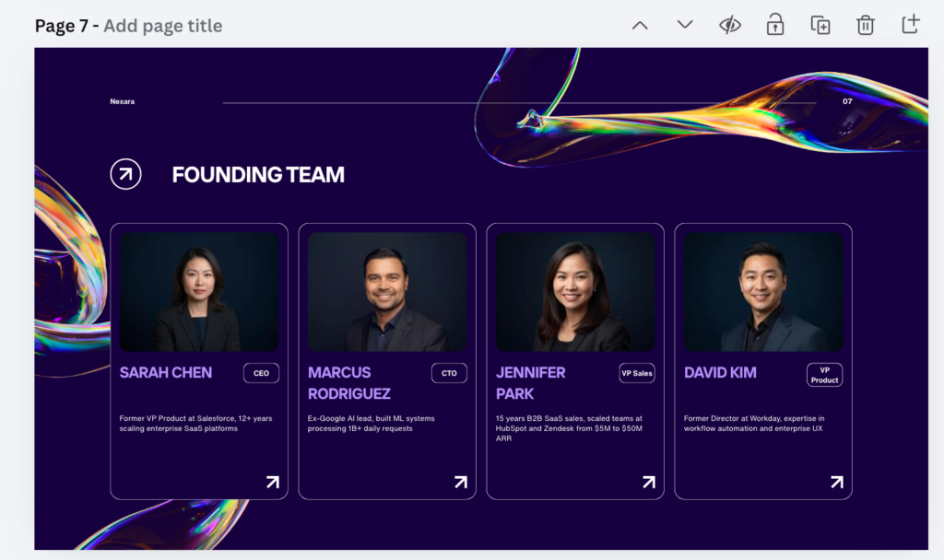Select the VP Sales badge on Jennifer's card

637,373
